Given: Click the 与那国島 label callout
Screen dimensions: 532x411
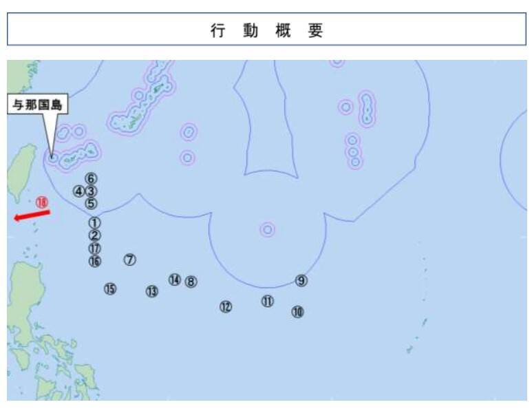Looking at the screenshot, I should [x=37, y=104].
